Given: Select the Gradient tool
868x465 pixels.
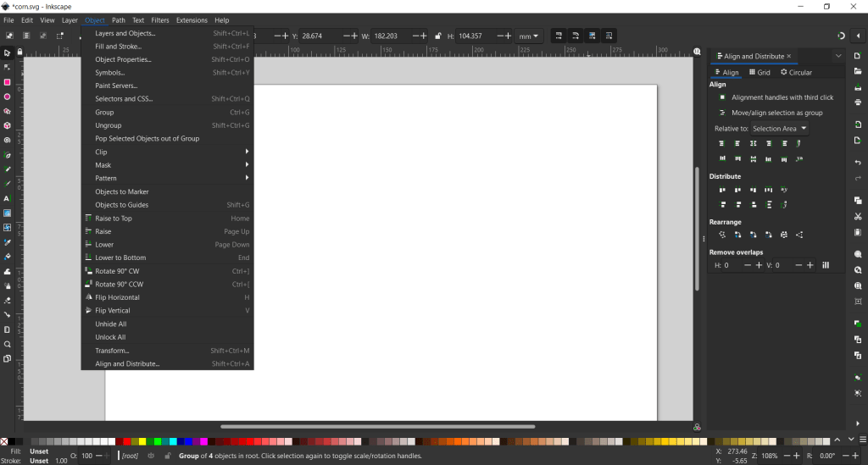Looking at the screenshot, I should pos(7,213).
